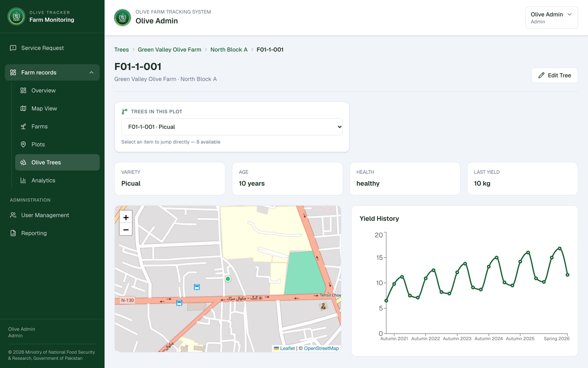Screen dimensions: 588x368
Task: Open Overview in the sidebar
Action: [x=57, y=90]
